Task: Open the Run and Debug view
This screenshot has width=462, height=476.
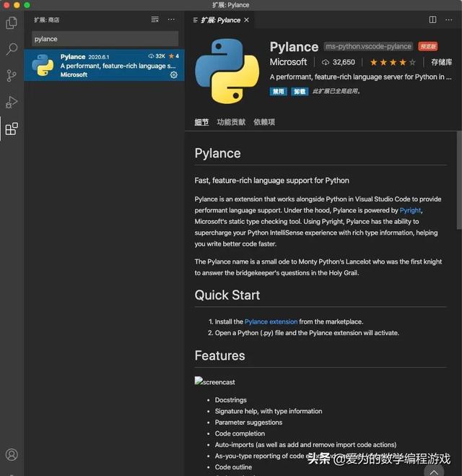Action: pos(12,102)
